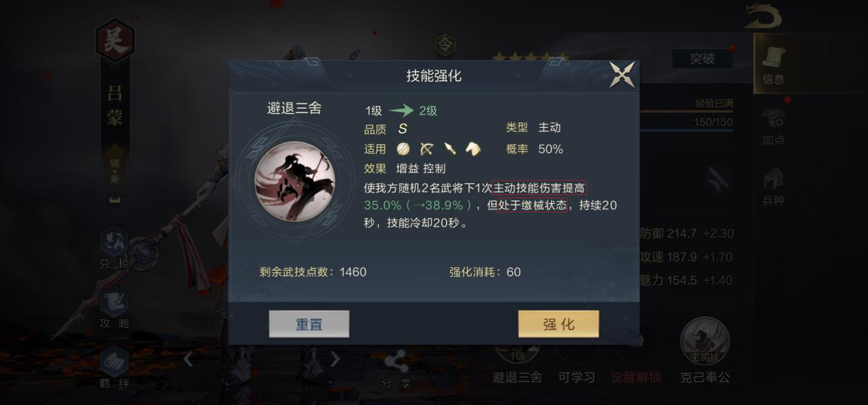
Task: Go to previous hero with left arrow
Action: click(188, 359)
